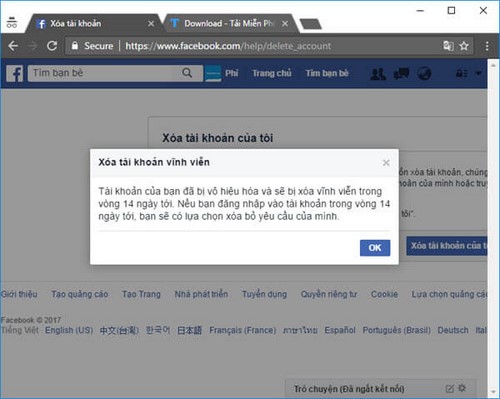Viewport: 500px width, 399px height.
Task: Expand account dropdown arrow in Facebook bar
Action: [x=479, y=73]
